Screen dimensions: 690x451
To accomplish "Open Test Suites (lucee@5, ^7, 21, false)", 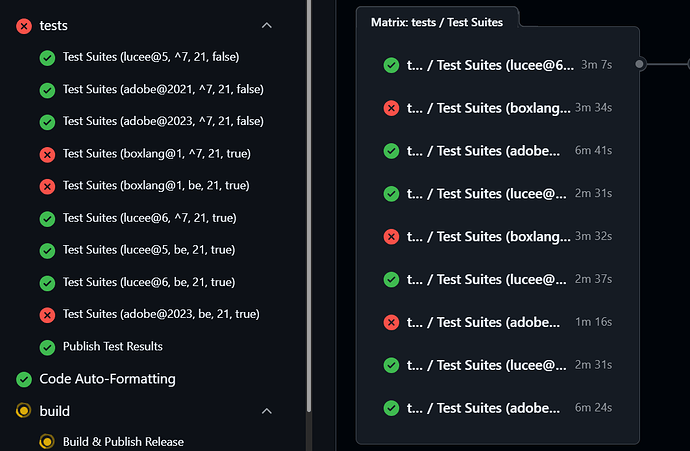I will point(151,57).
